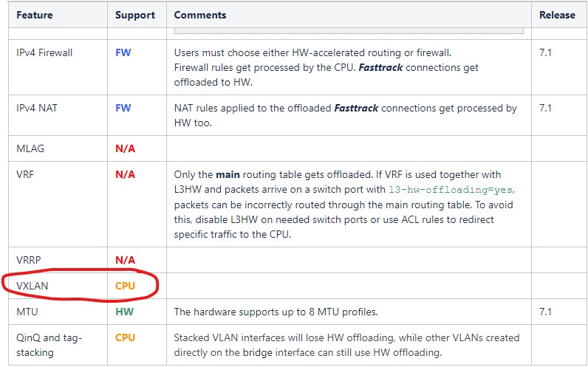
Task: Select the IPv4 NAT feature cell
Action: [37, 108]
